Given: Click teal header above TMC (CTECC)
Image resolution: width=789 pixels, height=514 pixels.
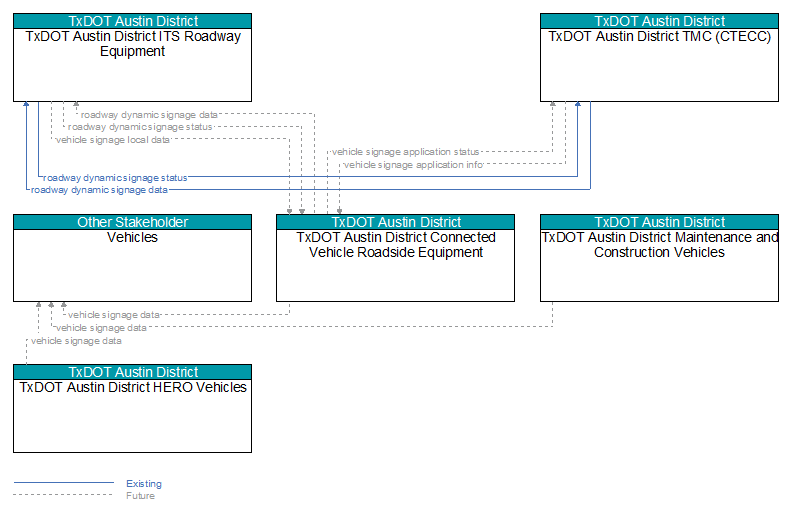Looking at the screenshot, I should click(659, 21).
